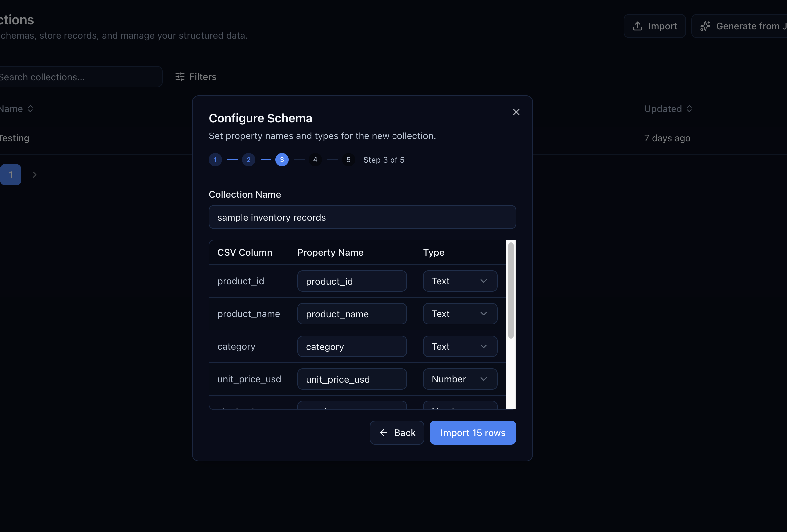
Task: Open the product_id Type dropdown
Action: 460,281
